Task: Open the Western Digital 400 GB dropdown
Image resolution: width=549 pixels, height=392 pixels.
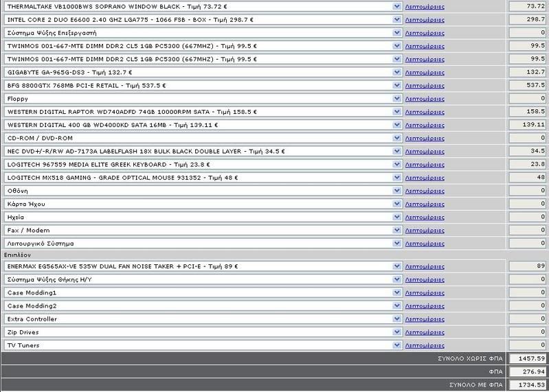Action: [x=203, y=125]
